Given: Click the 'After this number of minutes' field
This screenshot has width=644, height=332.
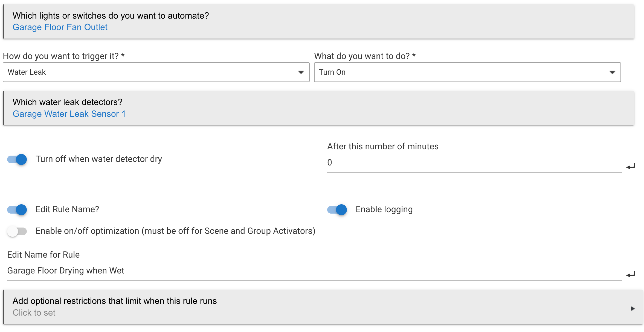Looking at the screenshot, I should click(x=474, y=163).
